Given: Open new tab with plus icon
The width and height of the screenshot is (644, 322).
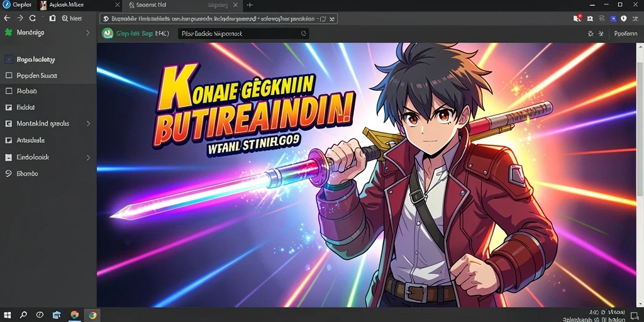Looking at the screenshot, I should coord(249,5).
